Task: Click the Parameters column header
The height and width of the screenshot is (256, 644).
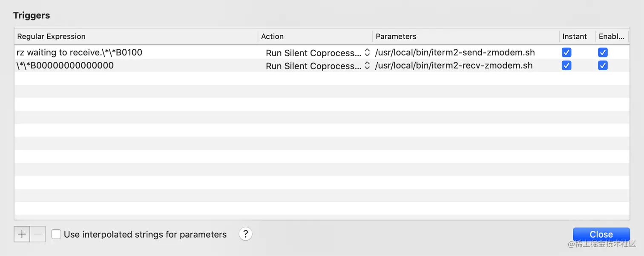Action: coord(396,36)
